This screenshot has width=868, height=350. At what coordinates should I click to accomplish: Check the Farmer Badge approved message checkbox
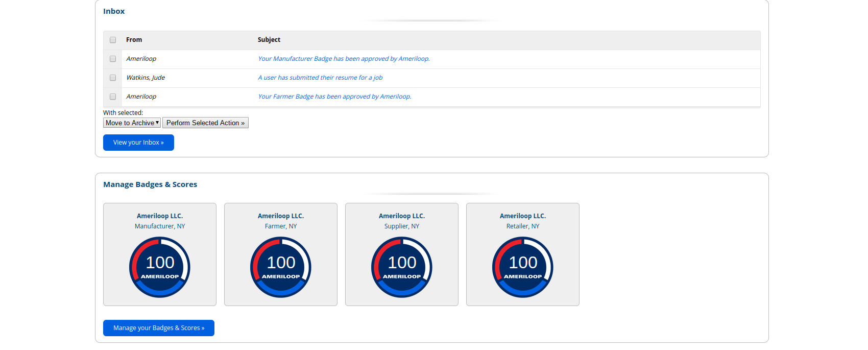[113, 97]
